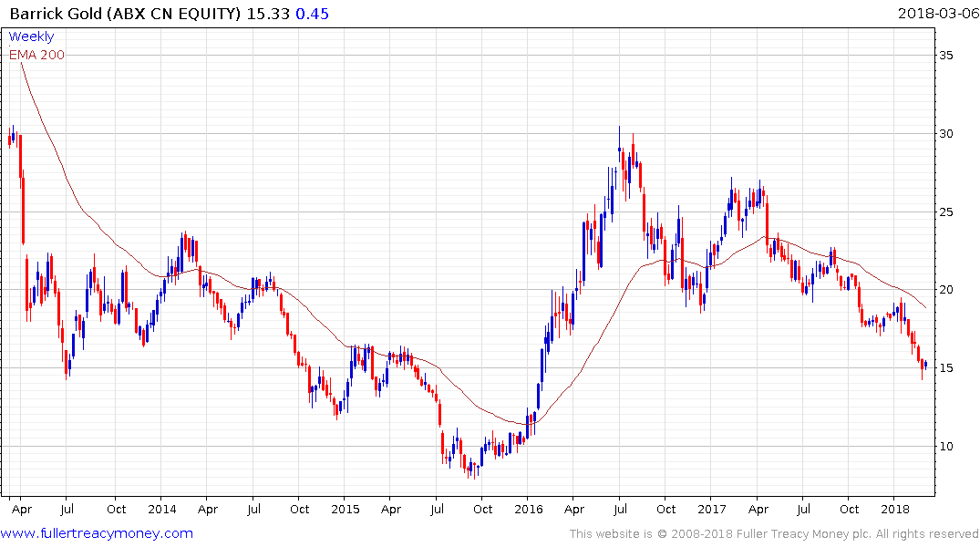980x547 pixels.
Task: Click the 2016 time axis label
Action: click(x=528, y=510)
